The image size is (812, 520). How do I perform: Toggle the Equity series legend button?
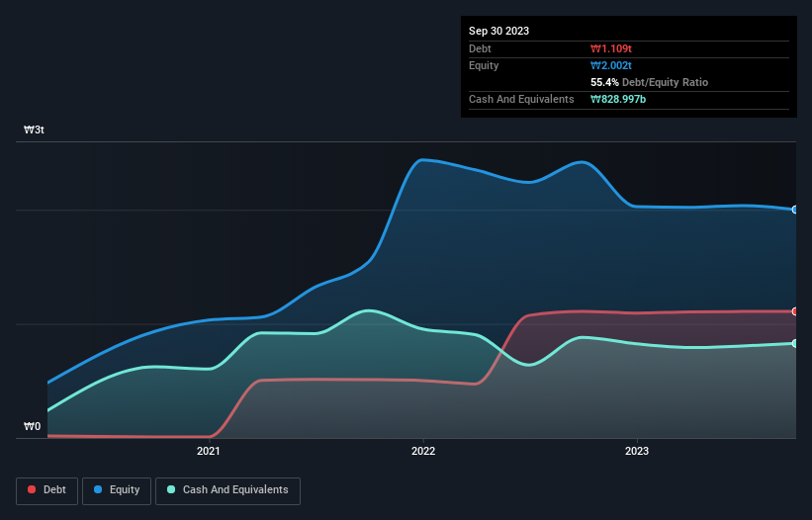117,490
